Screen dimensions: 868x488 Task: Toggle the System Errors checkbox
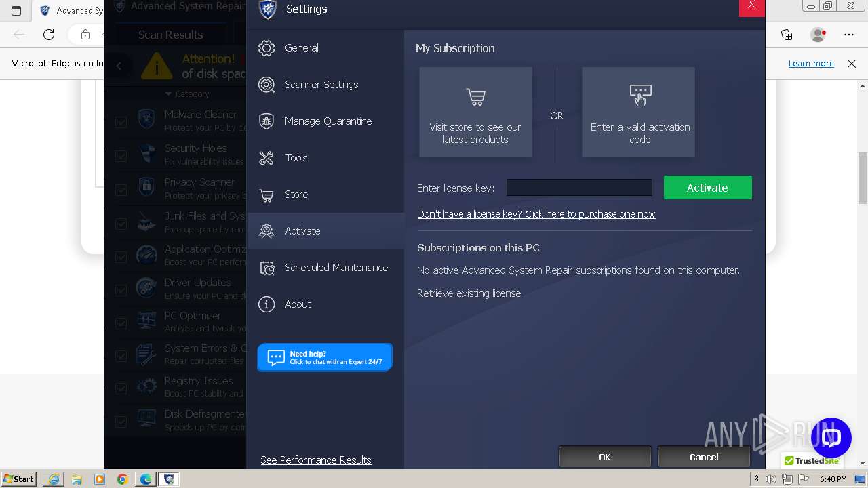tap(121, 356)
